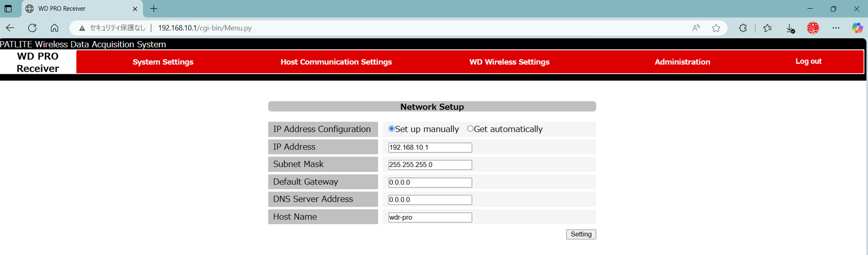This screenshot has height=255, width=868.
Task: Open System Settings menu
Action: (163, 62)
